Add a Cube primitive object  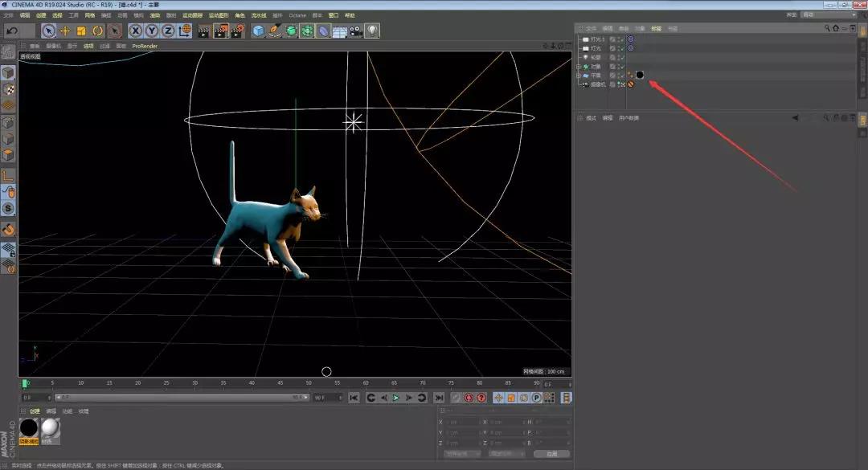pos(259,31)
